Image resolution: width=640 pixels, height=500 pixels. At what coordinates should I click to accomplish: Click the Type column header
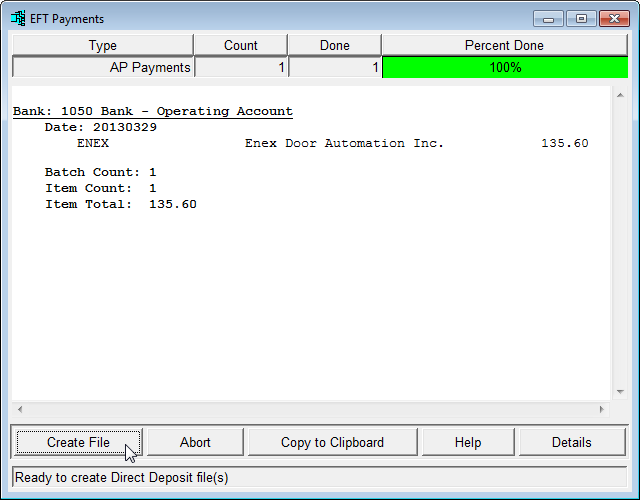coord(102,45)
